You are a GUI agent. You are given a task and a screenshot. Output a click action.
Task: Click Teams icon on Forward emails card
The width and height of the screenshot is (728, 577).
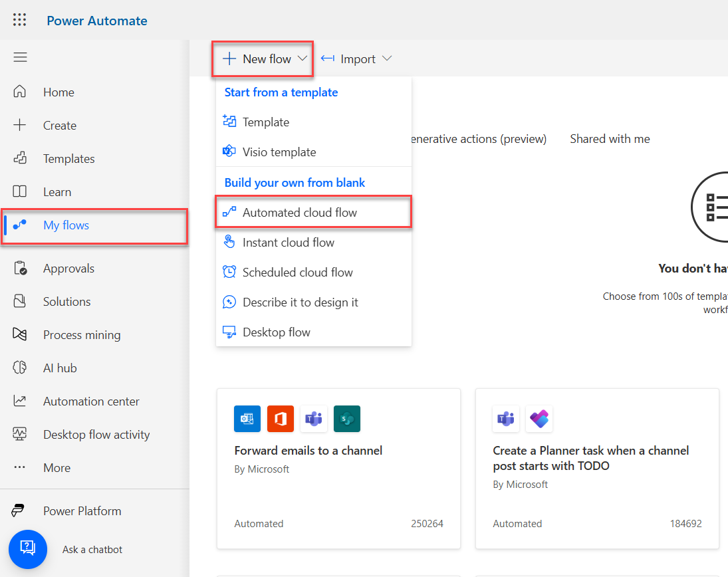point(314,419)
